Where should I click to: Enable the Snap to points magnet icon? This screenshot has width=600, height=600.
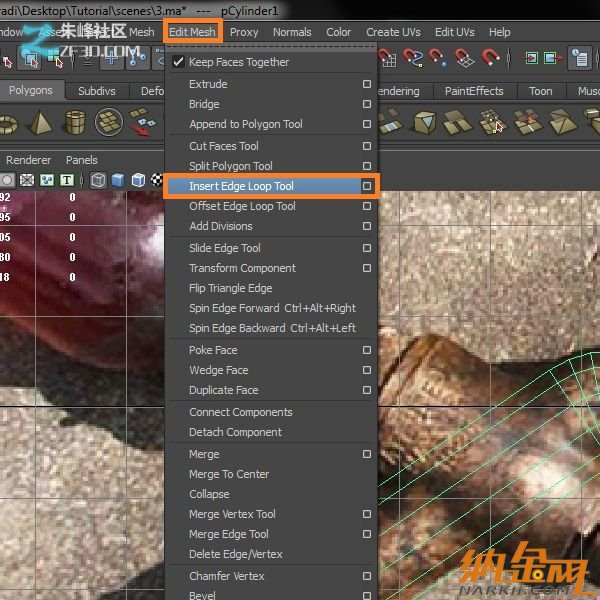[438, 58]
